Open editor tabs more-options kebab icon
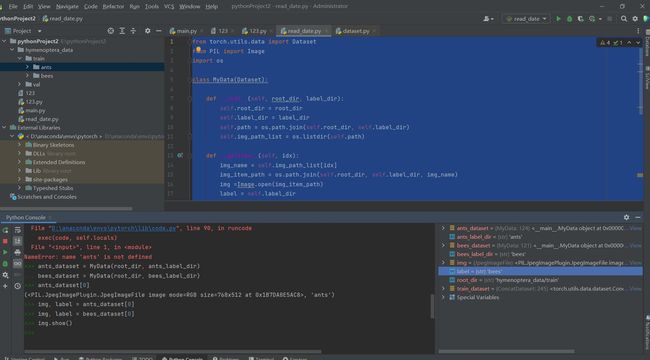650x360 pixels. point(638,31)
